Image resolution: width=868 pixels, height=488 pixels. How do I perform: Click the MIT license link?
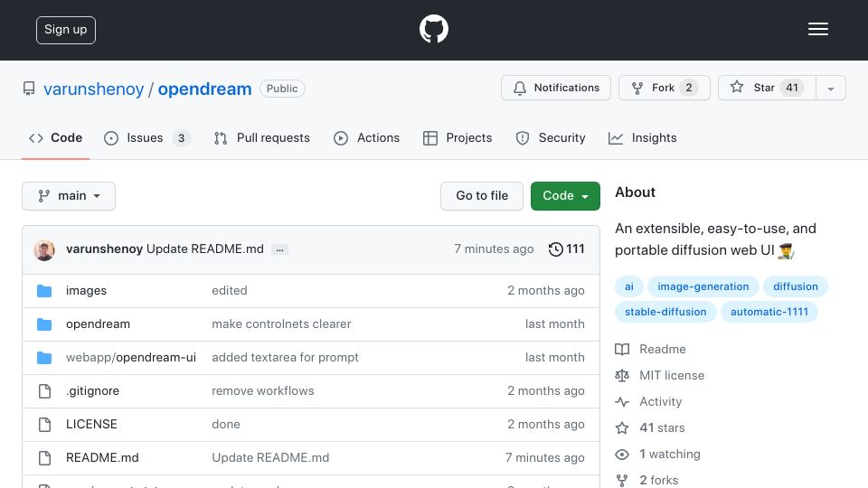pos(660,376)
